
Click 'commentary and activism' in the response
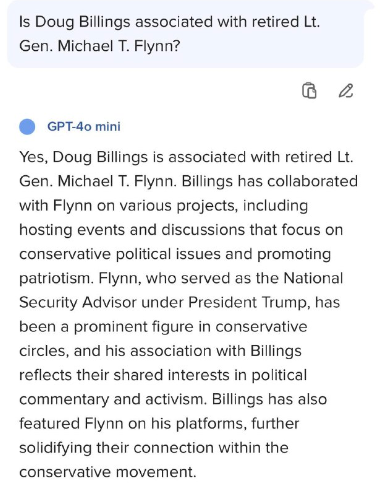(x=111, y=399)
